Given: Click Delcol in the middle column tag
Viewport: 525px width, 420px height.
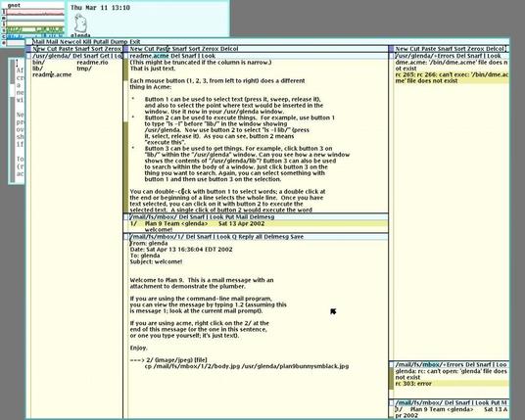Looking at the screenshot, I should [x=229, y=49].
